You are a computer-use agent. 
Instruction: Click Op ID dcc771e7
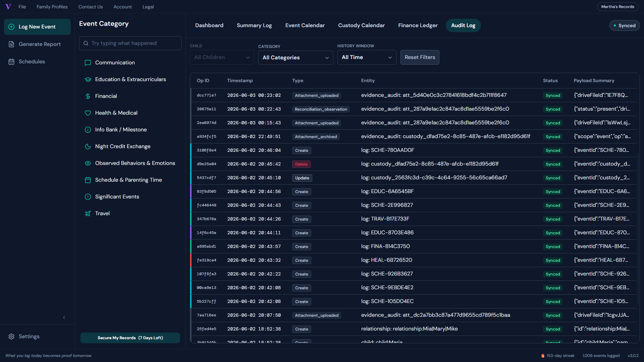(x=206, y=96)
